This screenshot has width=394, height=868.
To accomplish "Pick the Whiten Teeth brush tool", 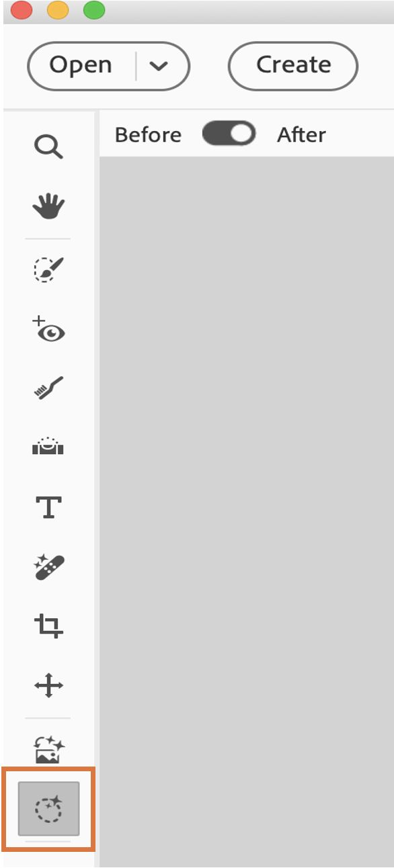I will [48, 388].
